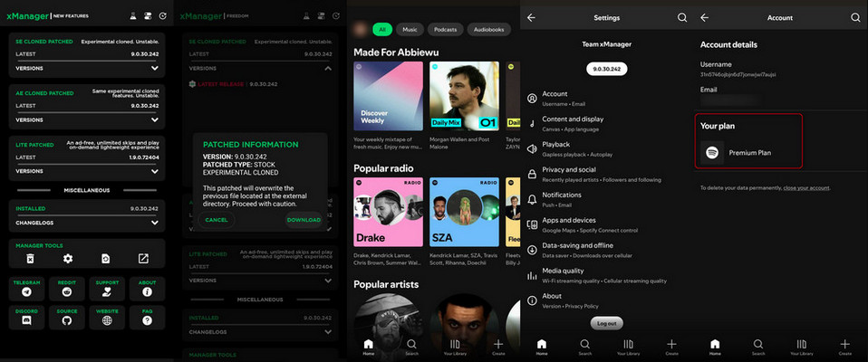Image resolution: width=868 pixels, height=362 pixels.
Task: Toggle the Audiobooks filter chip
Action: (x=488, y=29)
